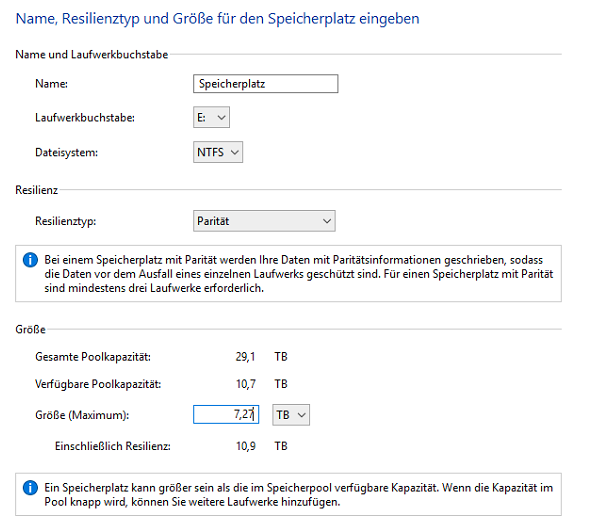This screenshot has width=593, height=532.
Task: Click the parity explanation text in the info box
Action: pyautogui.click(x=299, y=274)
